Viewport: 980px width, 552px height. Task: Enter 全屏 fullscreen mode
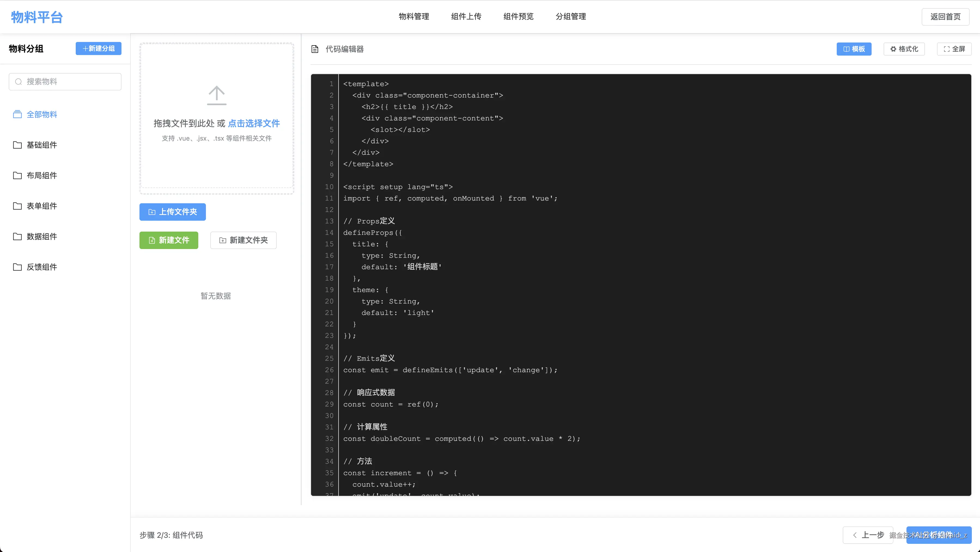pos(954,49)
